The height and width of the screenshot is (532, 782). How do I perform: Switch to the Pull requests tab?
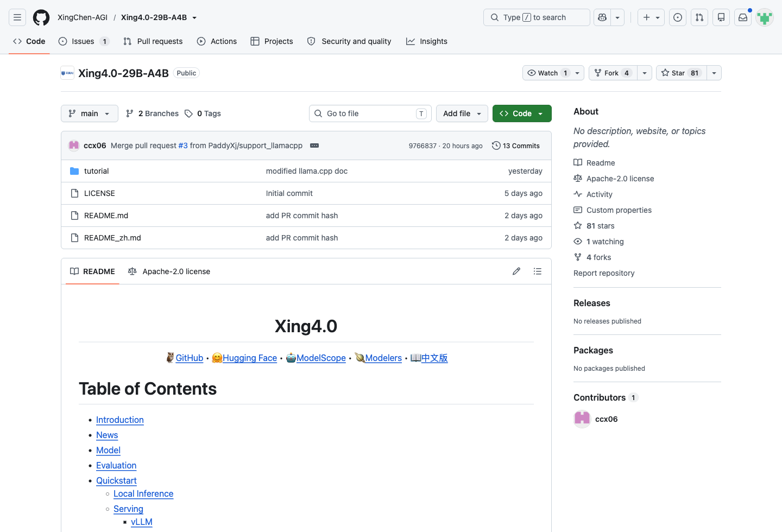tap(153, 41)
